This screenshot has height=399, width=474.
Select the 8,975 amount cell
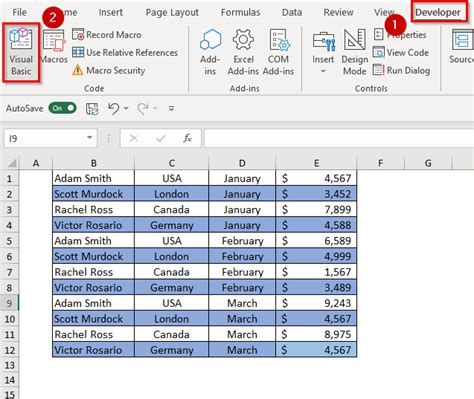[316, 334]
